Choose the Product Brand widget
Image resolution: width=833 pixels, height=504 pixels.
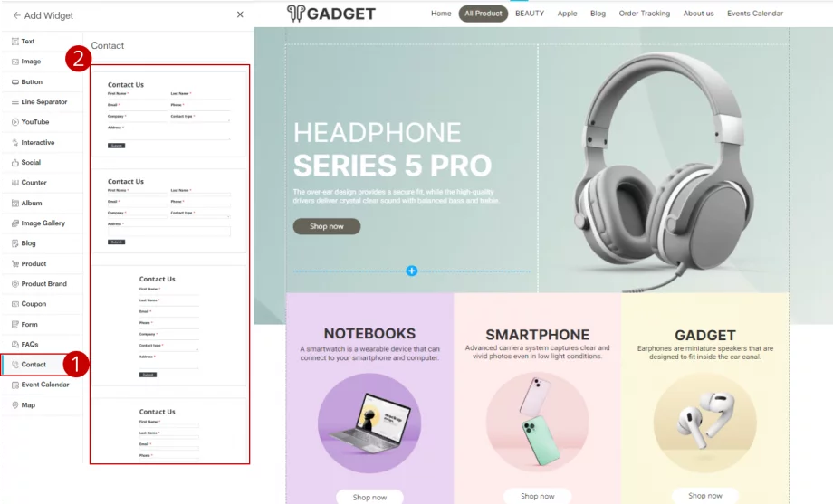[x=43, y=283]
